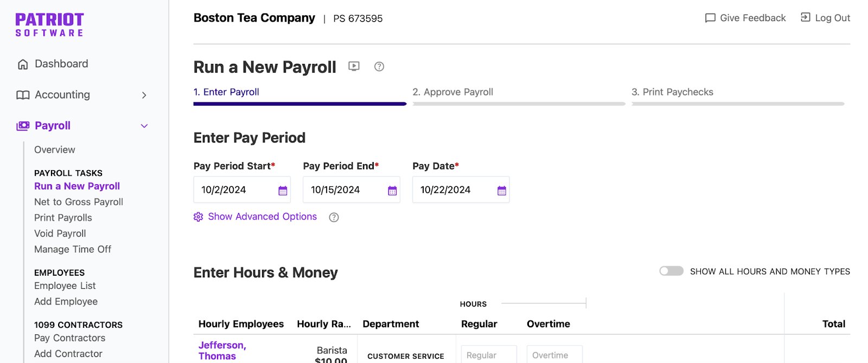The width and height of the screenshot is (868, 363).
Task: Click the Department column header
Action: pos(391,324)
